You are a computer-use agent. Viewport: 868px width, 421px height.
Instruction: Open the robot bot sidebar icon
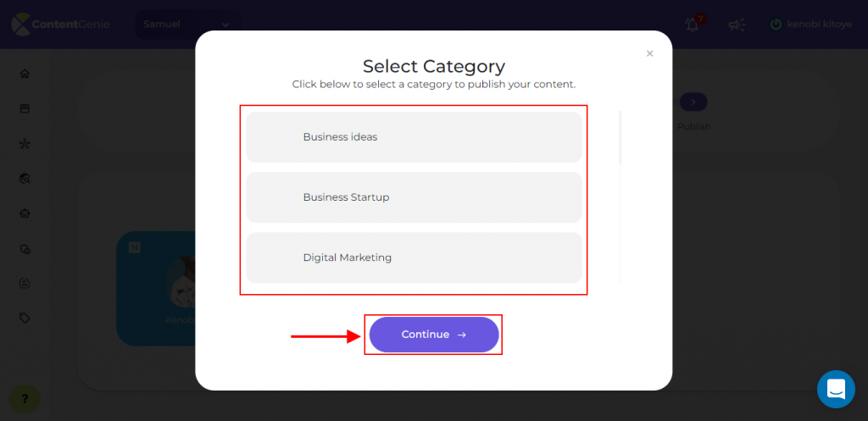pos(25,213)
